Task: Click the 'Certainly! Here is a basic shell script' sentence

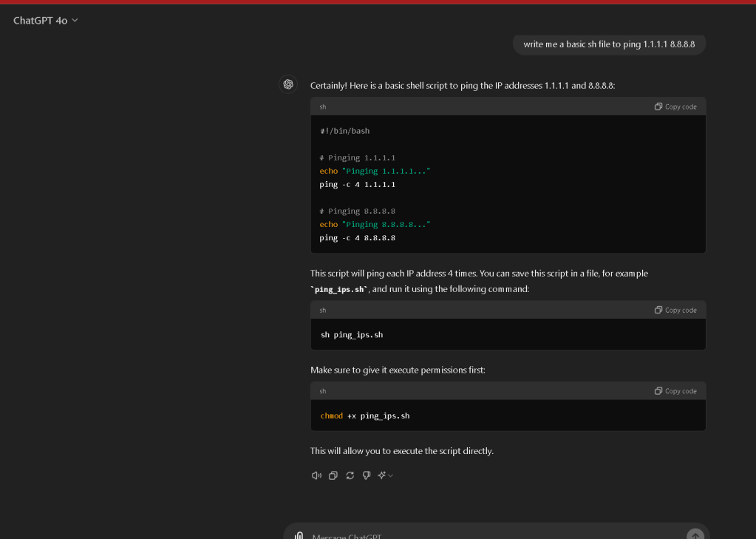Action: (x=463, y=86)
